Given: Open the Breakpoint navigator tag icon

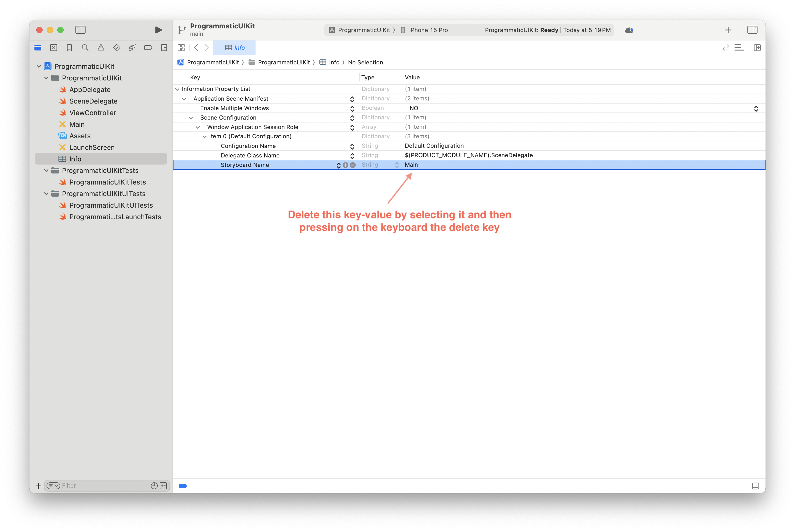Looking at the screenshot, I should coord(148,48).
